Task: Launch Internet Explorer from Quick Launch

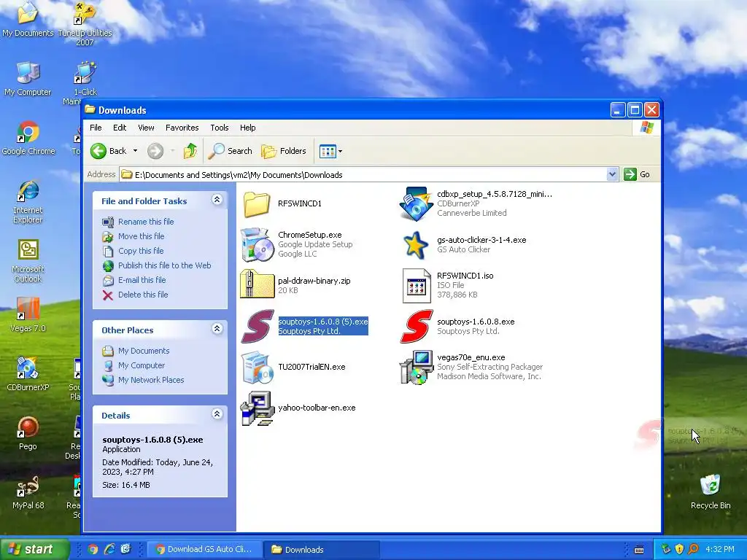Action: tap(109, 550)
